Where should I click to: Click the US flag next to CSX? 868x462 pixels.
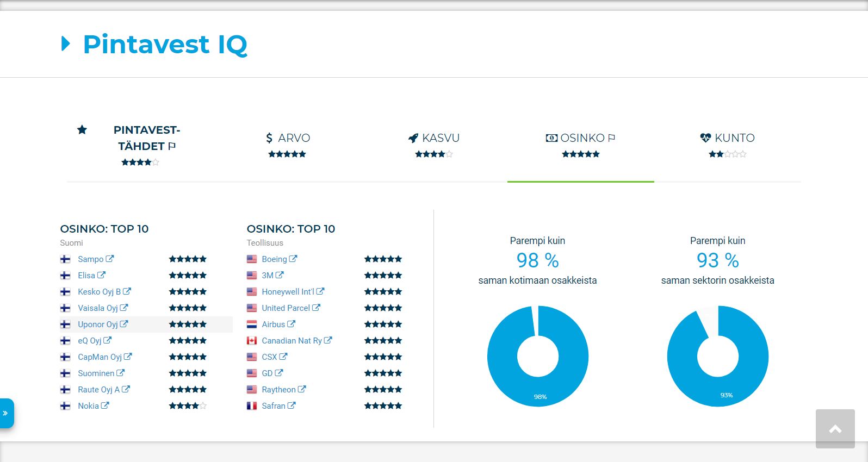click(x=252, y=357)
